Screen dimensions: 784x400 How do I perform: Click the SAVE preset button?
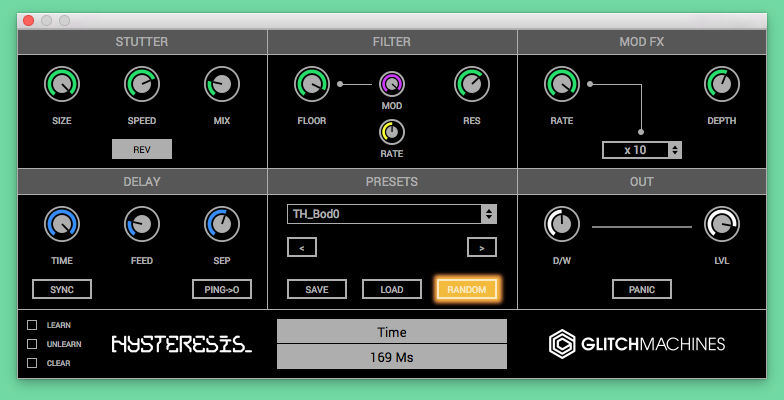click(317, 289)
